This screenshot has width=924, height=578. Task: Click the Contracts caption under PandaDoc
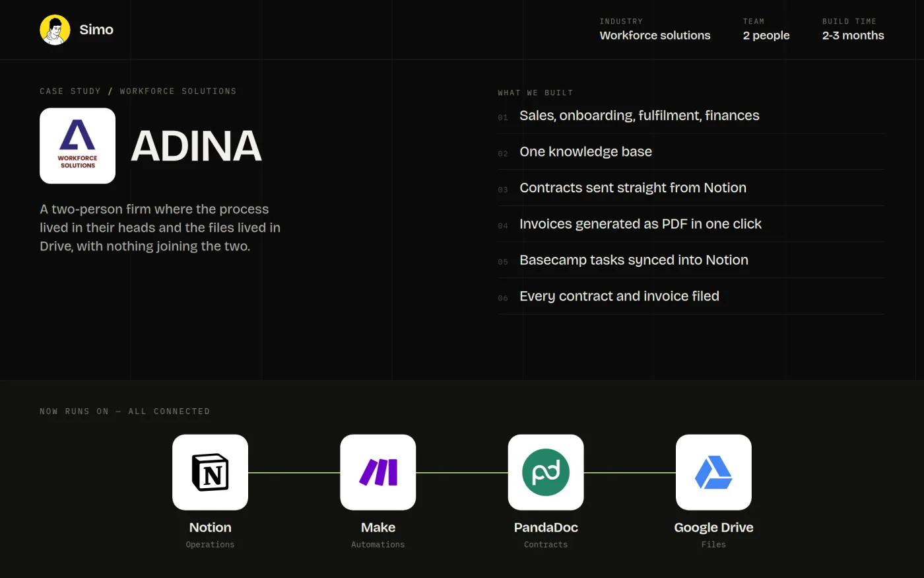coord(546,545)
